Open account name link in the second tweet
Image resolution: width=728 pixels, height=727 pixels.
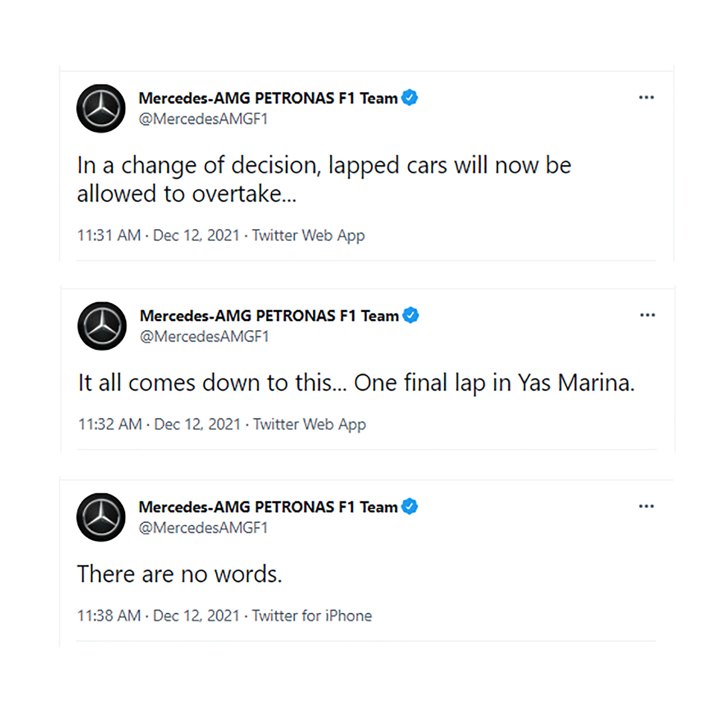click(269, 316)
